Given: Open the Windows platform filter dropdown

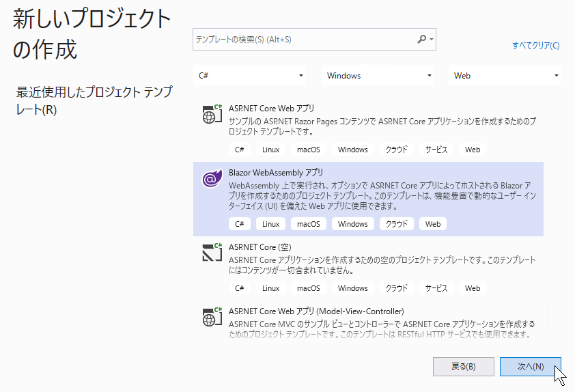Looking at the screenshot, I should pyautogui.click(x=379, y=76).
